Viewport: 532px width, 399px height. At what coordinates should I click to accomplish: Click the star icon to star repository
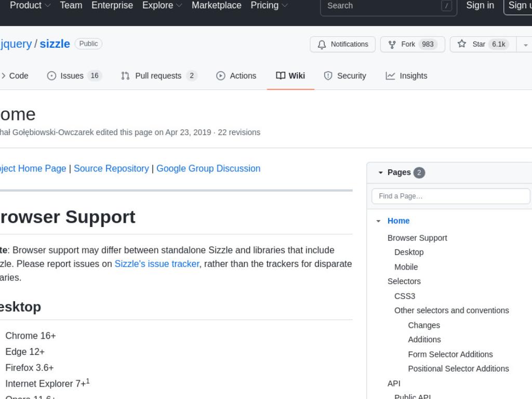[x=461, y=44]
